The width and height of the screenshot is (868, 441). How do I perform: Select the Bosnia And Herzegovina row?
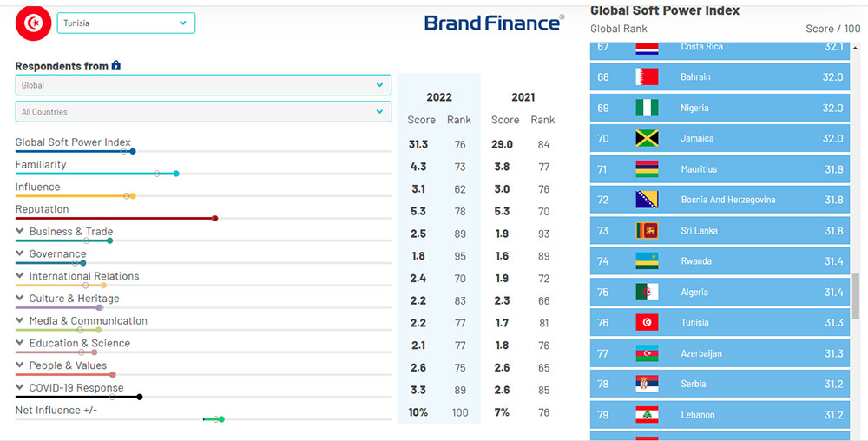tap(720, 200)
